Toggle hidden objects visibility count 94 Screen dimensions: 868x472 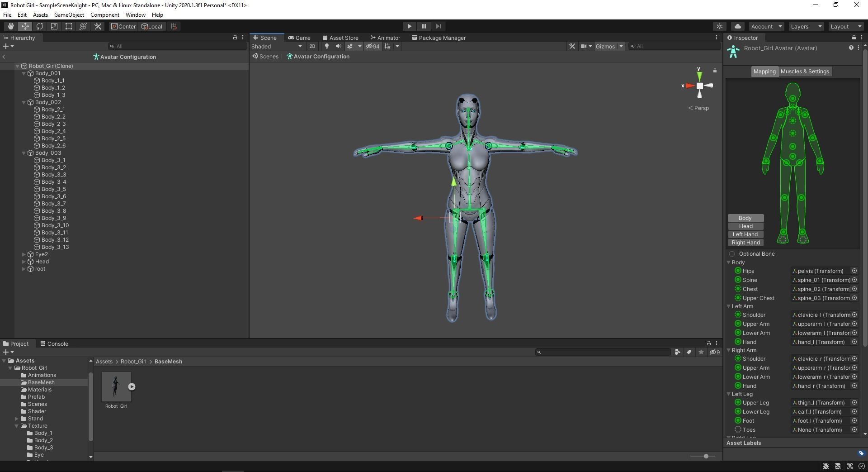373,46
